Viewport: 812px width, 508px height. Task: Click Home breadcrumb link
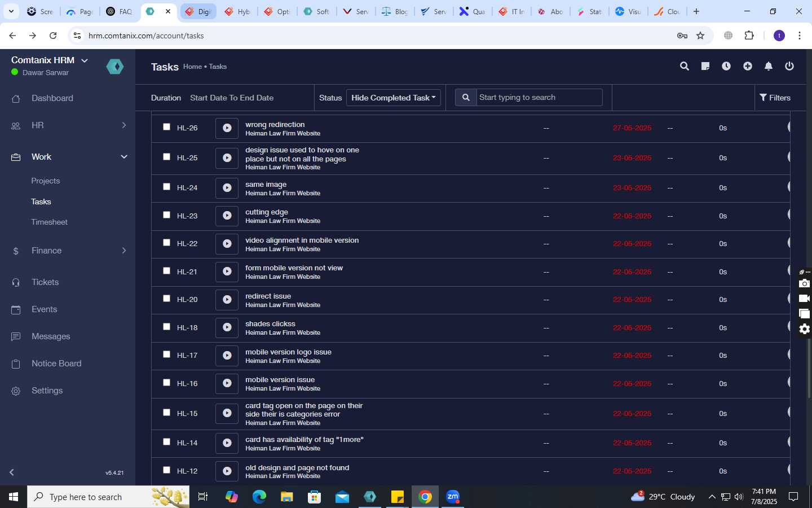(x=192, y=67)
